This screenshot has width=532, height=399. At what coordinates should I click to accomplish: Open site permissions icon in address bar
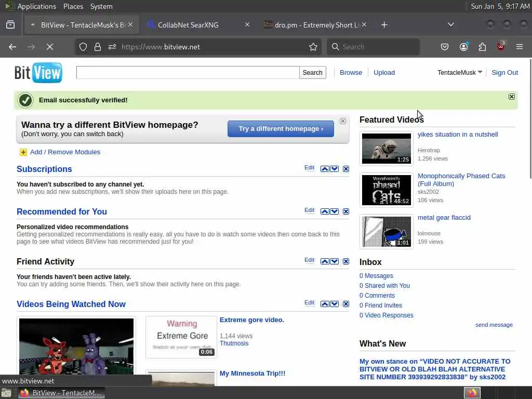[112, 47]
